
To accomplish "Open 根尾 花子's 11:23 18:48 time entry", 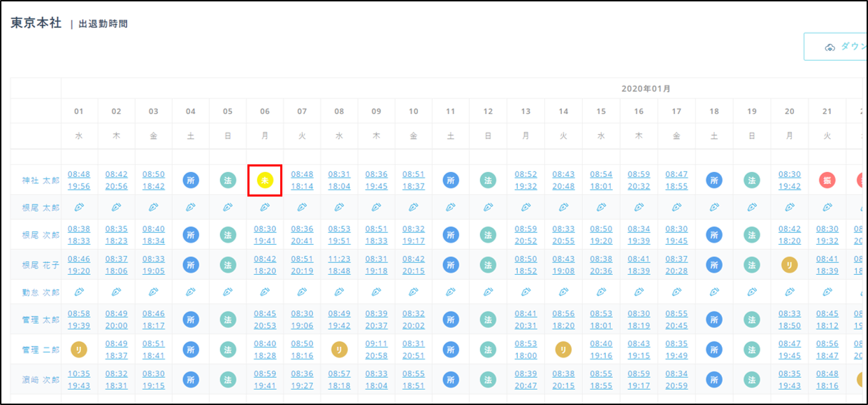I will 340,265.
